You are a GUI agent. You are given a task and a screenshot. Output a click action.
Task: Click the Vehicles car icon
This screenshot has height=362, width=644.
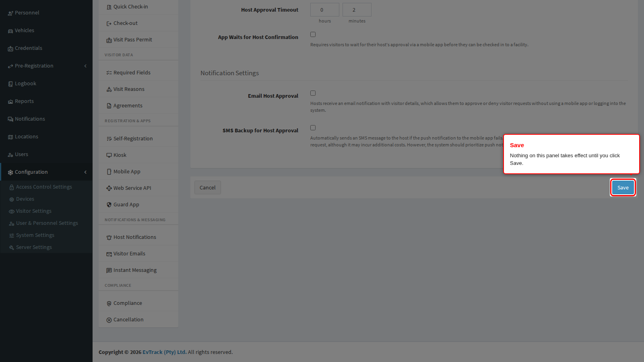click(x=10, y=31)
